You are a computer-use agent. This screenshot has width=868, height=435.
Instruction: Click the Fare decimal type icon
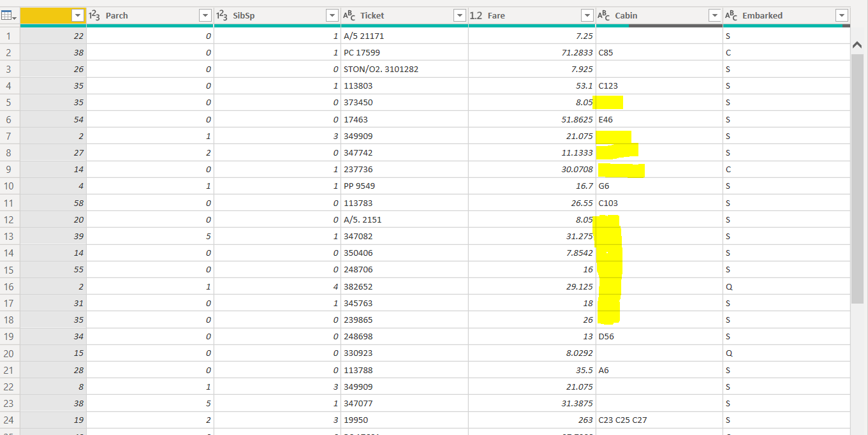tap(476, 15)
